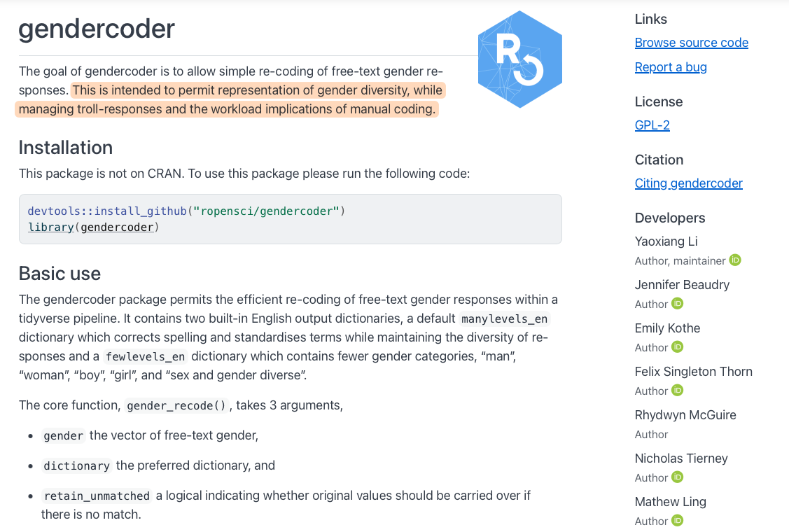The image size is (789, 532).
Task: Open Yaoxiang Li's ORCID icon
Action: [735, 260]
